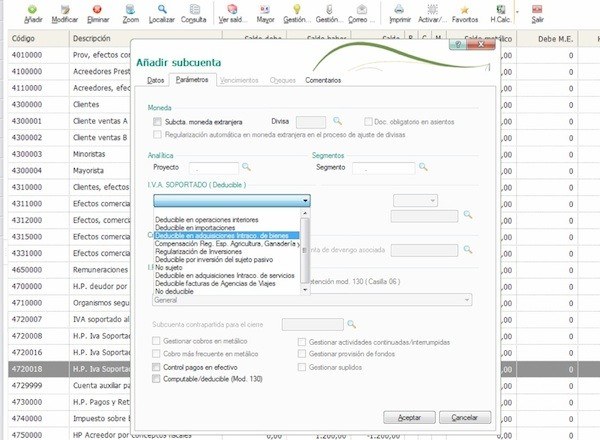Toggle Computable/deducible (Mod. 130) checkbox
The height and width of the screenshot is (440, 600).
tap(157, 381)
